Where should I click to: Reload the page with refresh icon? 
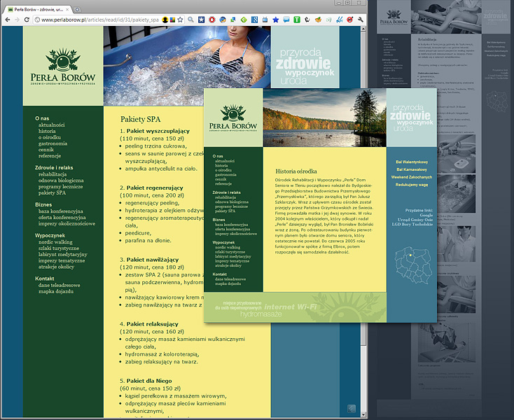[27, 20]
